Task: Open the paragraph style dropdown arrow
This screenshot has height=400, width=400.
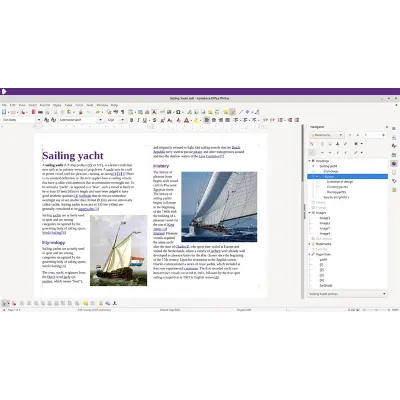Action: point(39,120)
